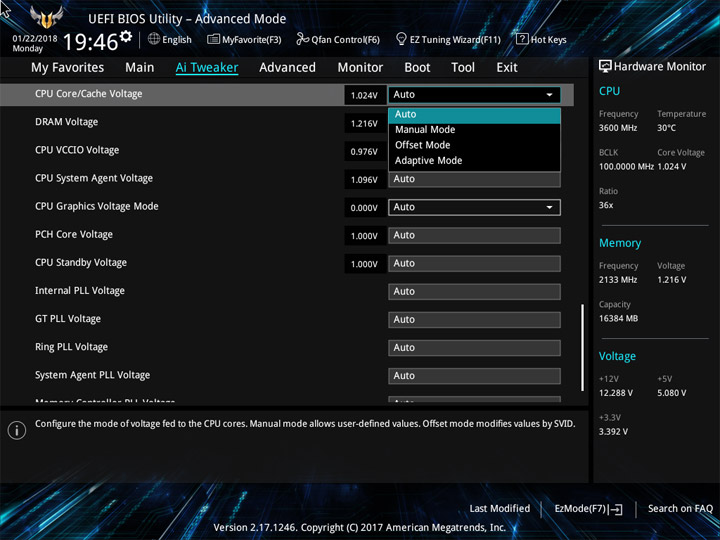Click PCH Core Voltage Auto field

pos(474,236)
